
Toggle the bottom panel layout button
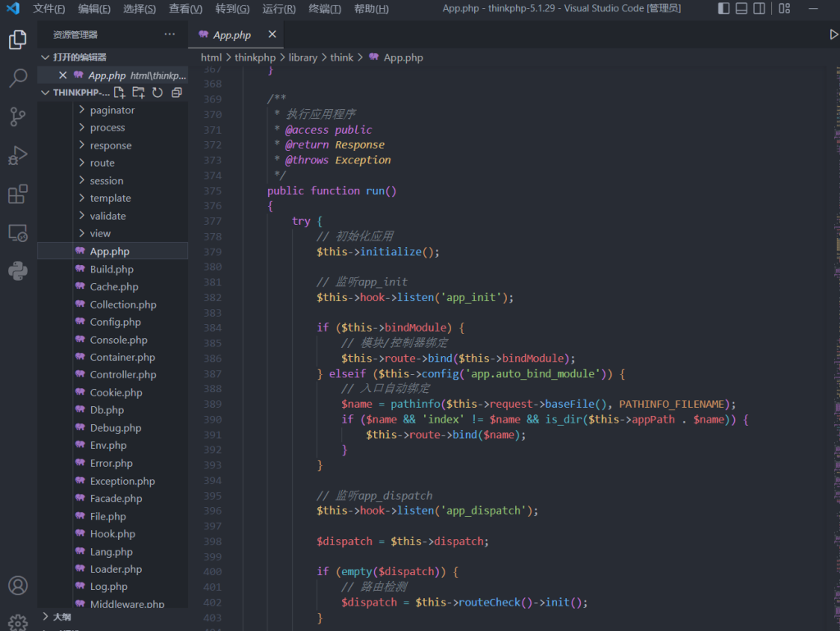click(x=742, y=9)
